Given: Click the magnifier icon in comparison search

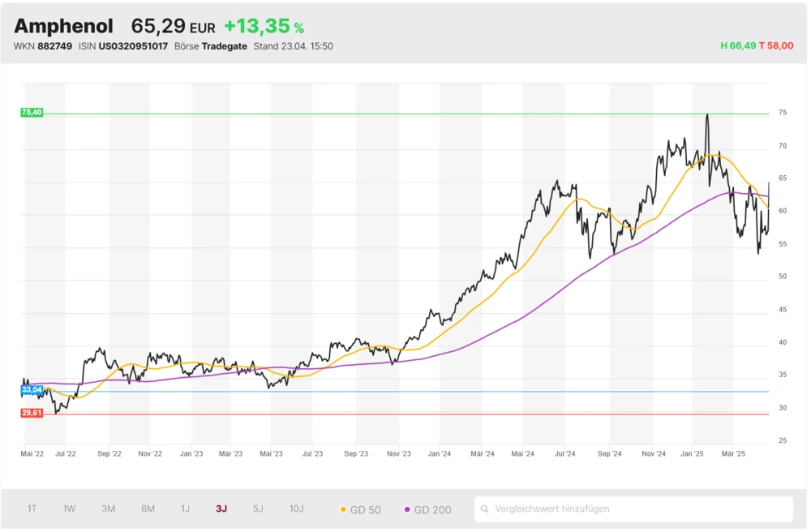Looking at the screenshot, I should click(485, 509).
